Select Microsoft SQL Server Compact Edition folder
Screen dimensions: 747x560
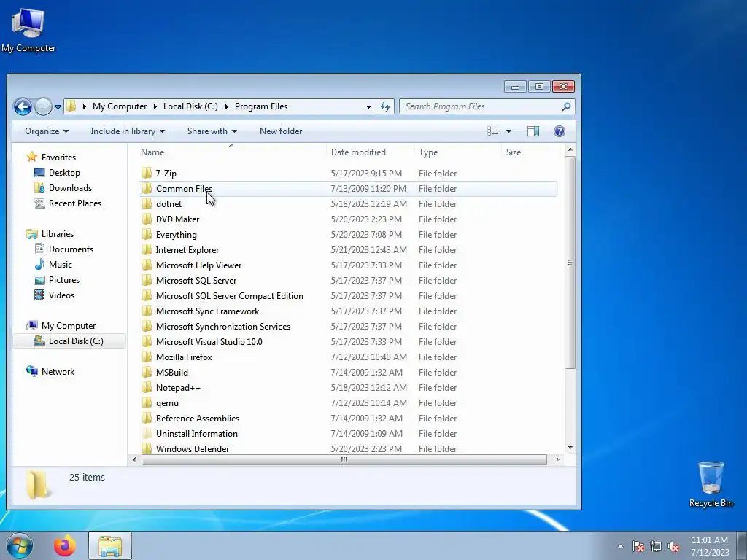tap(229, 296)
